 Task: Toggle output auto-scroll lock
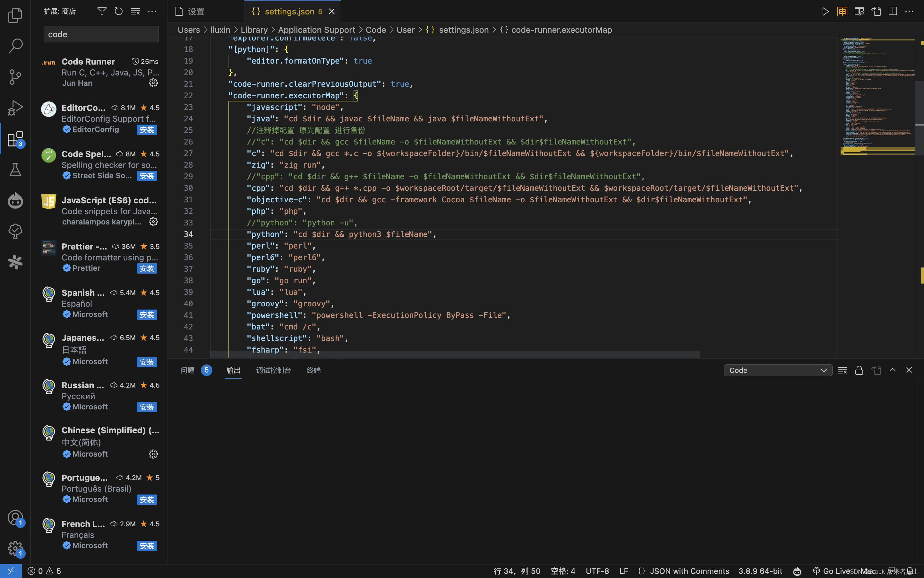[x=859, y=370]
